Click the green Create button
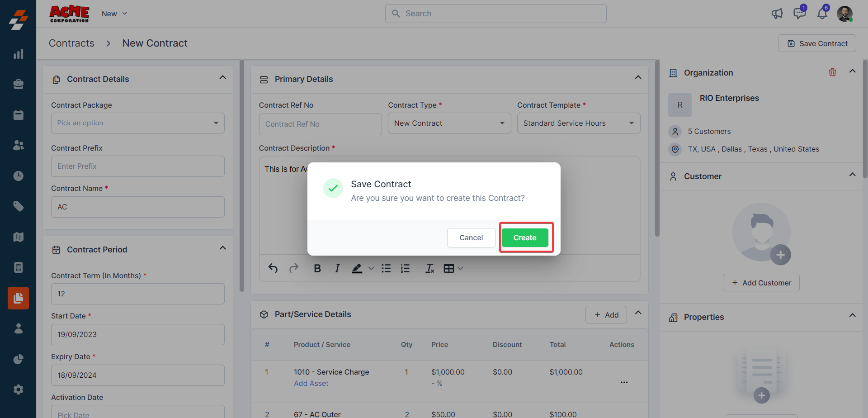The height and width of the screenshot is (418, 868). coord(524,237)
